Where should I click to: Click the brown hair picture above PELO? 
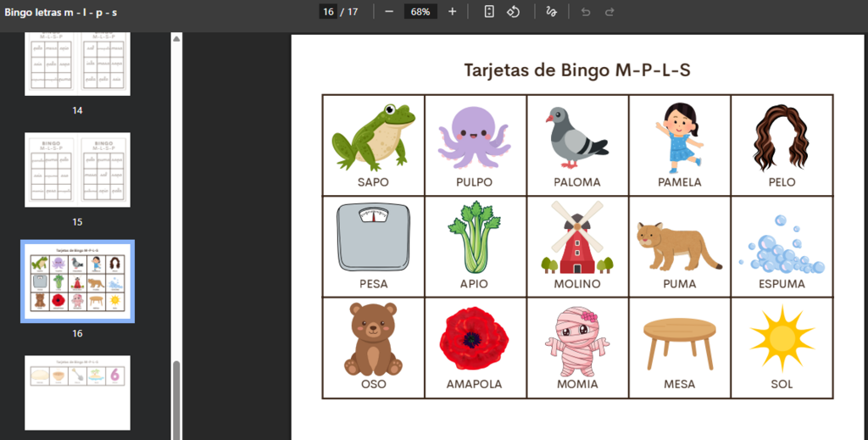pyautogui.click(x=781, y=138)
